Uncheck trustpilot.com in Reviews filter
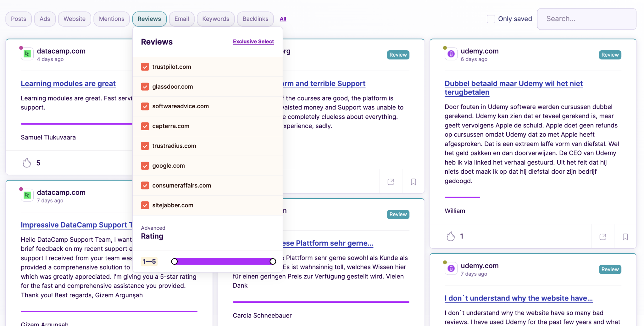The image size is (644, 326). tap(145, 67)
